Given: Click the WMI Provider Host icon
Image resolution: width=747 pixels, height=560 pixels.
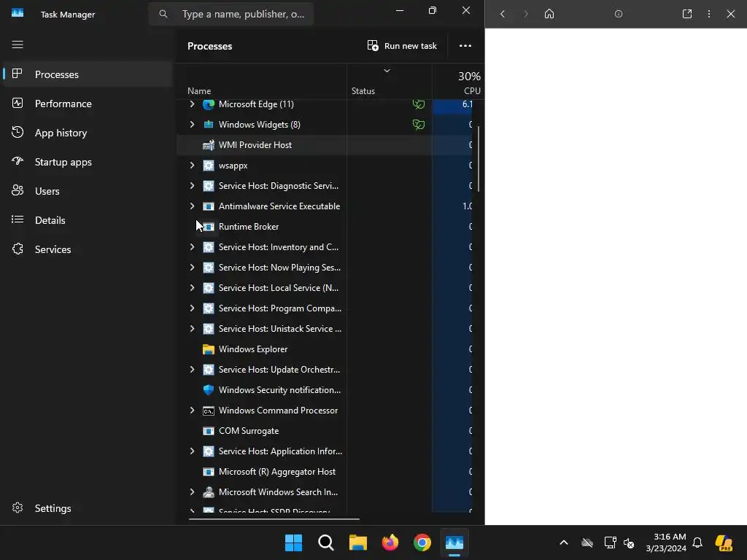Looking at the screenshot, I should pyautogui.click(x=208, y=145).
